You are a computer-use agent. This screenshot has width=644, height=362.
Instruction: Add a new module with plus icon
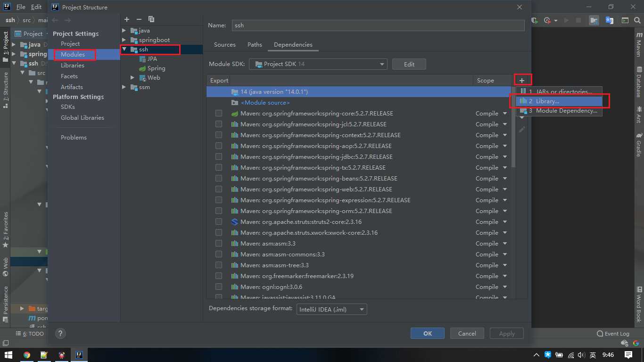pyautogui.click(x=126, y=19)
